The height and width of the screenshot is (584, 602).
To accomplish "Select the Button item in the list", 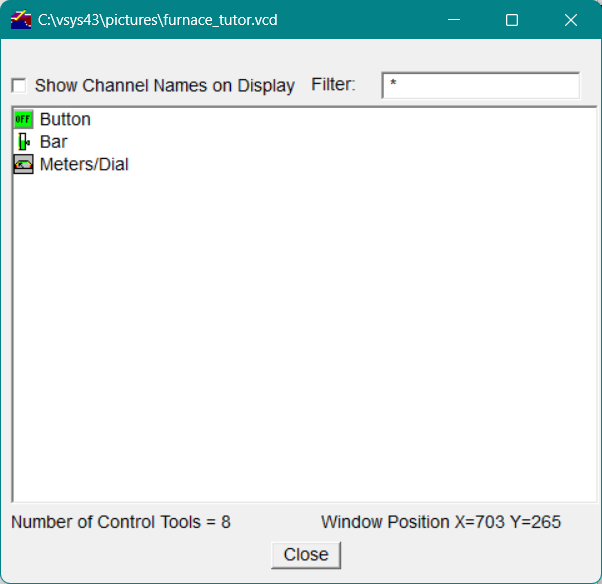I will [65, 119].
